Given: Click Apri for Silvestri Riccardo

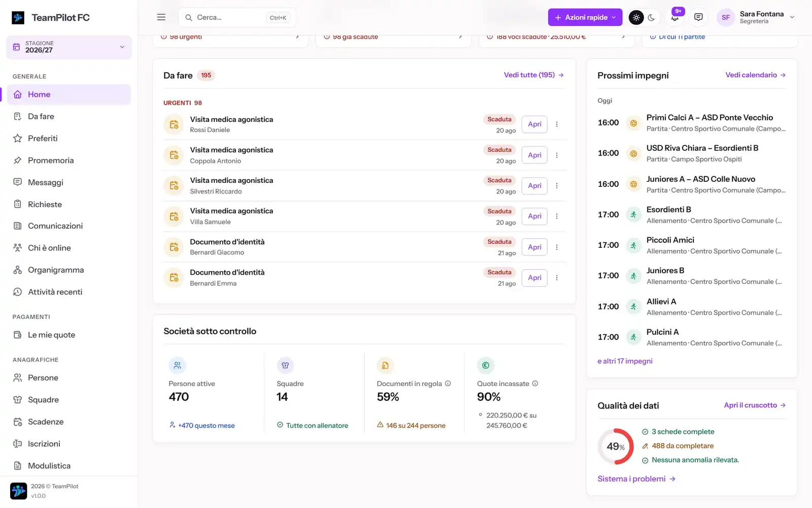Looking at the screenshot, I should pyautogui.click(x=534, y=185).
